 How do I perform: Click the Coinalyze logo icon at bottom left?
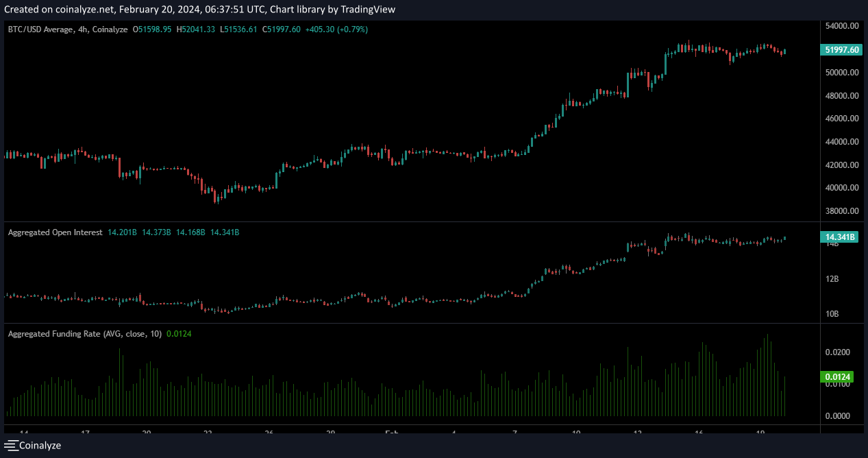11,446
